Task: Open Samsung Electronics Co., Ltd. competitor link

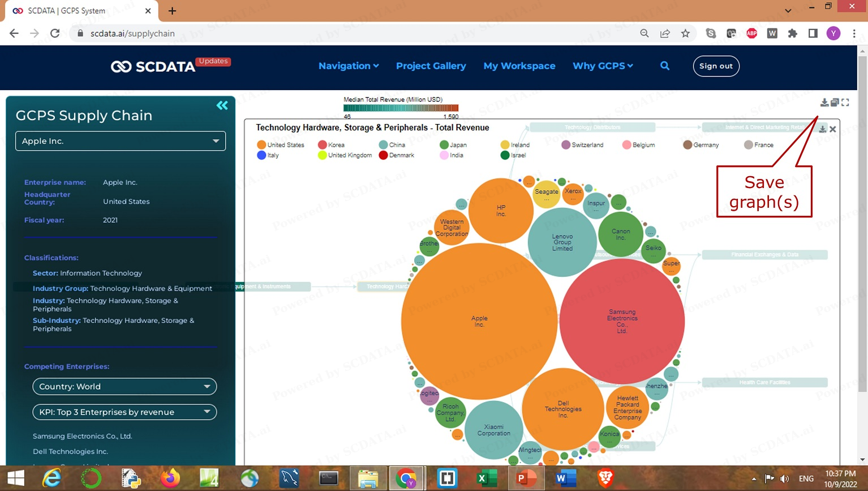Action: [83, 436]
